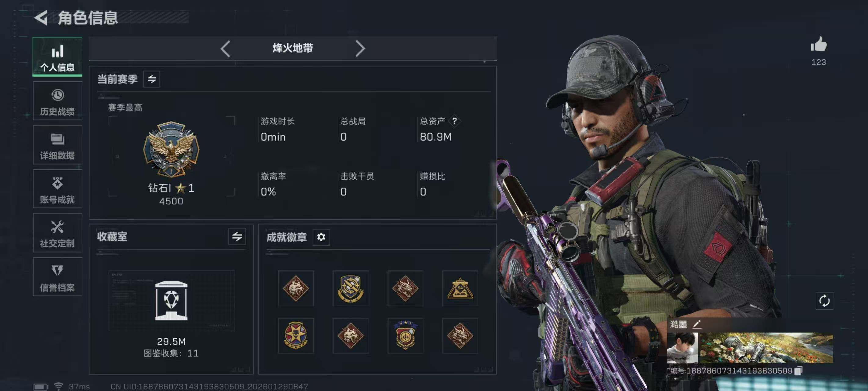Edit nickname 澔墨 with the pencil icon
The width and height of the screenshot is (868, 391).
(x=696, y=324)
